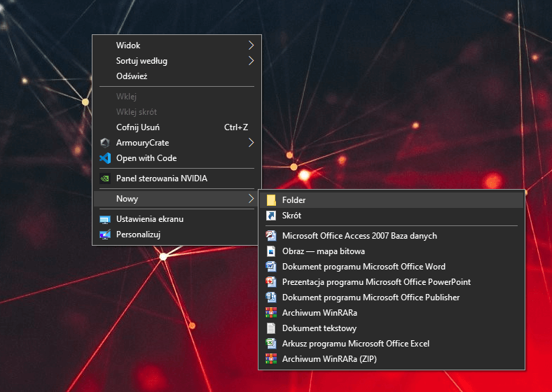The width and height of the screenshot is (552, 392).
Task: Choose Personalizuj from the menu
Action: click(177, 234)
